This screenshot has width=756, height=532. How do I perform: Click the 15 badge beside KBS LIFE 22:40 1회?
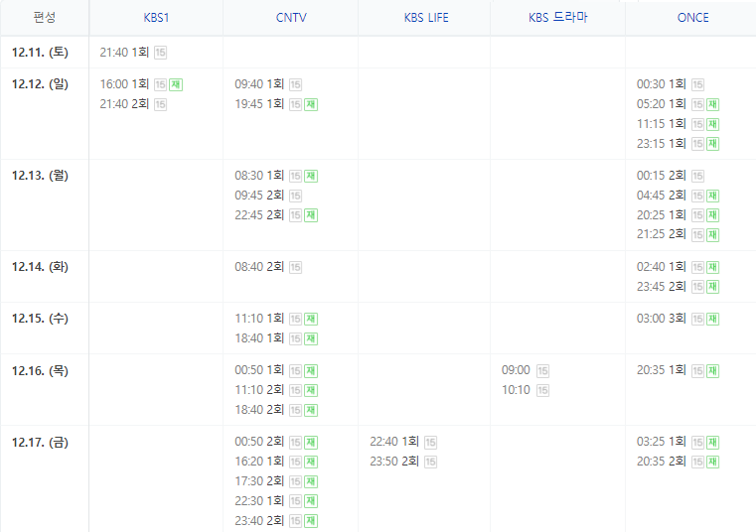430,443
